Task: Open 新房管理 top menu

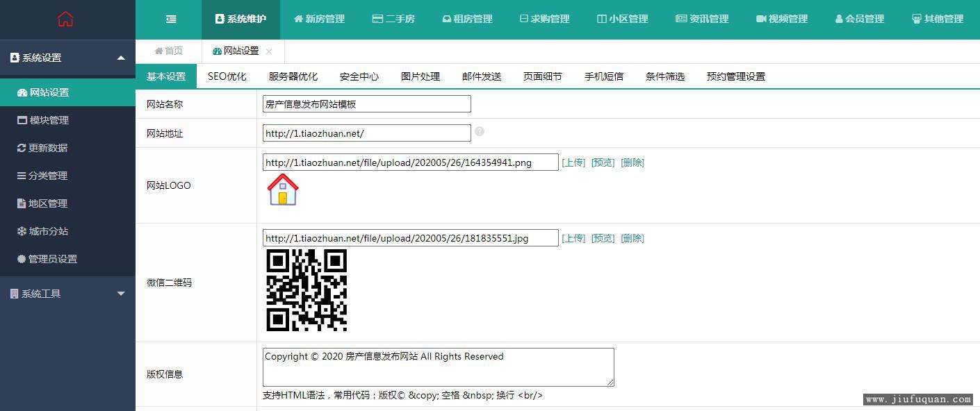Action: 319,19
